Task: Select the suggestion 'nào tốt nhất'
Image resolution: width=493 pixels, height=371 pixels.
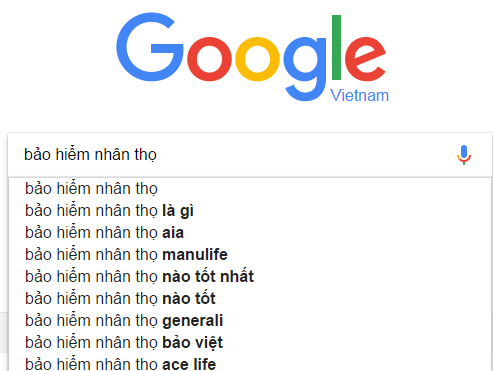Action: [x=250, y=277]
